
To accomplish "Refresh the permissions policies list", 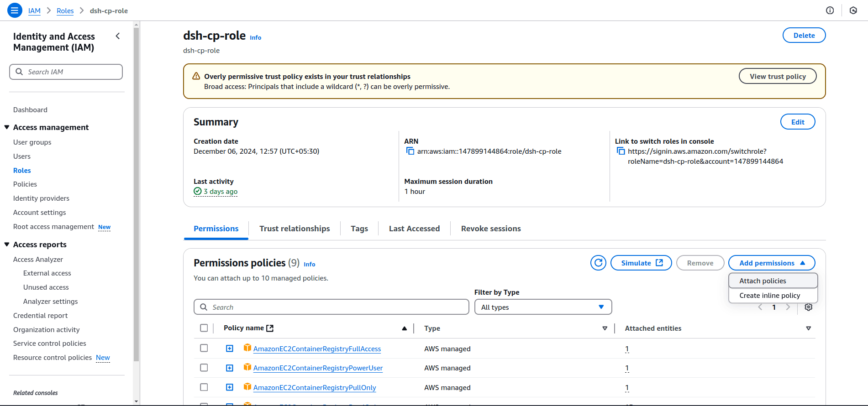I will tap(598, 263).
